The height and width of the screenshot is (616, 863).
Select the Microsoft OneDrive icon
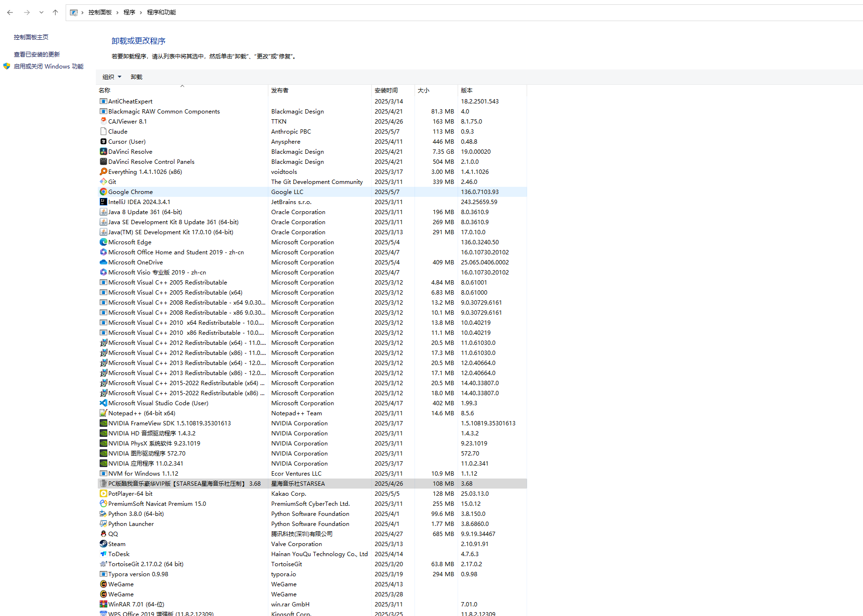(103, 262)
